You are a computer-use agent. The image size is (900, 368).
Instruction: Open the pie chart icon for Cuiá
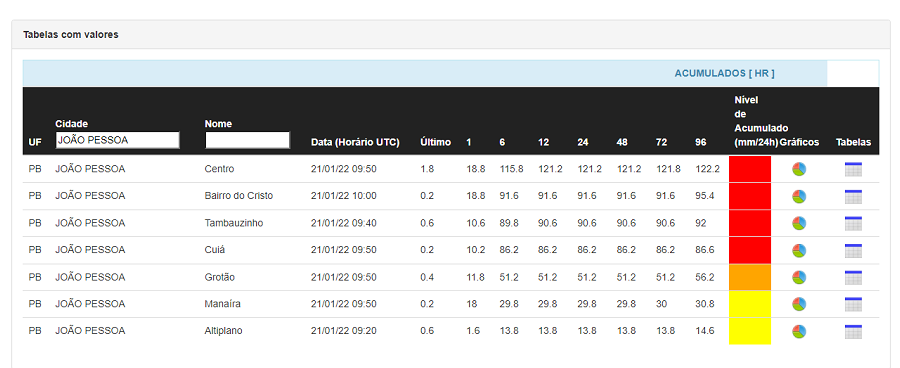pyautogui.click(x=799, y=250)
